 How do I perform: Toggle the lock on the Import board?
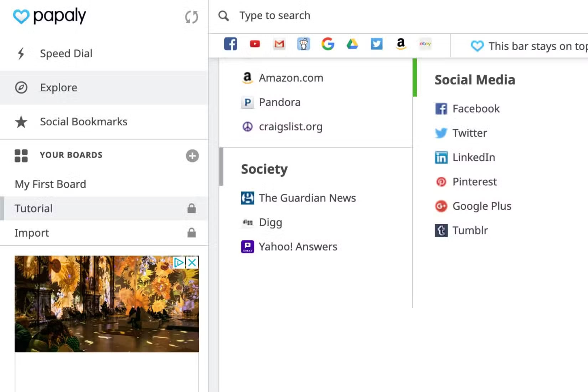click(x=192, y=233)
